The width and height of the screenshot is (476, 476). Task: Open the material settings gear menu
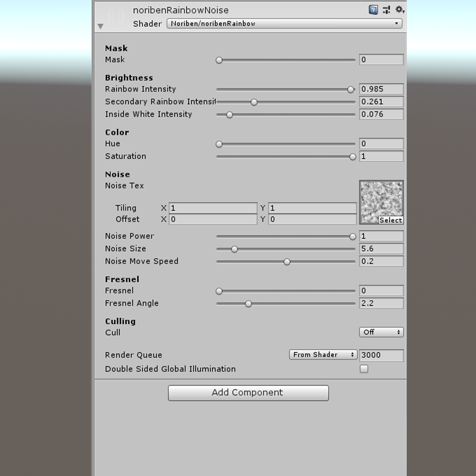(399, 10)
